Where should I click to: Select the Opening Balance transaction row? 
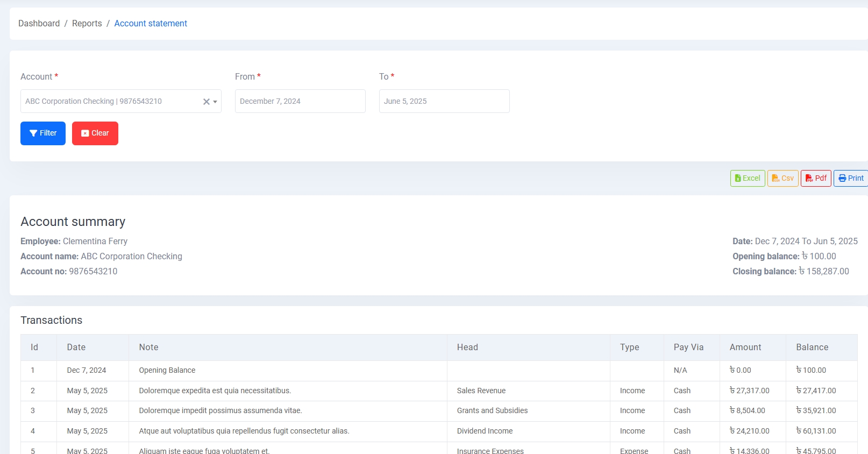(x=167, y=371)
